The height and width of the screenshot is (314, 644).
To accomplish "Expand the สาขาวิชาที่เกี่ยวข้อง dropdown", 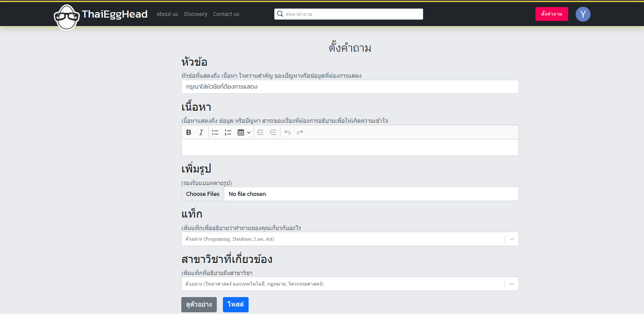I will tap(511, 284).
